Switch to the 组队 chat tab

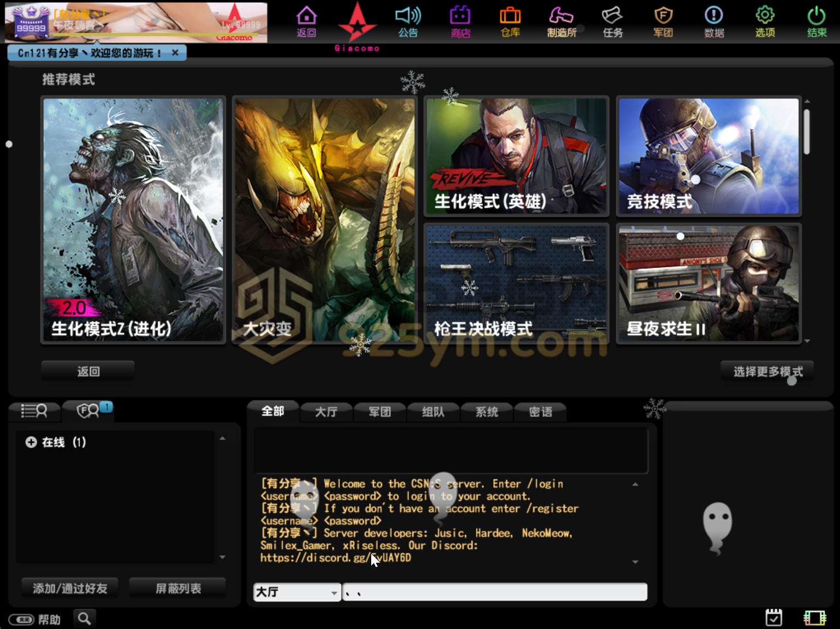tap(433, 411)
